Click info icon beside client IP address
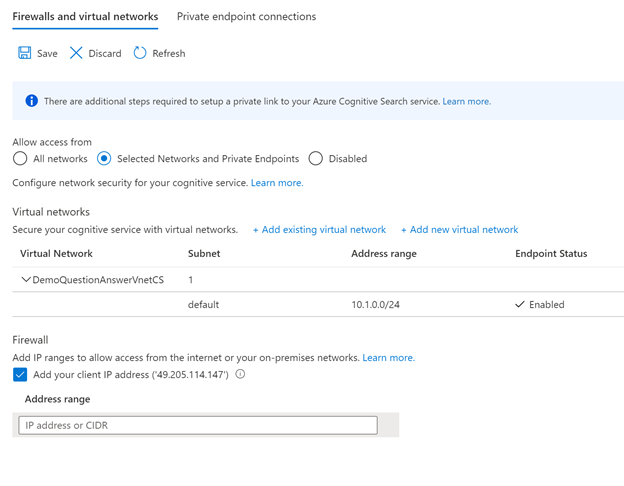Screen dimensions: 624x486 (240, 374)
